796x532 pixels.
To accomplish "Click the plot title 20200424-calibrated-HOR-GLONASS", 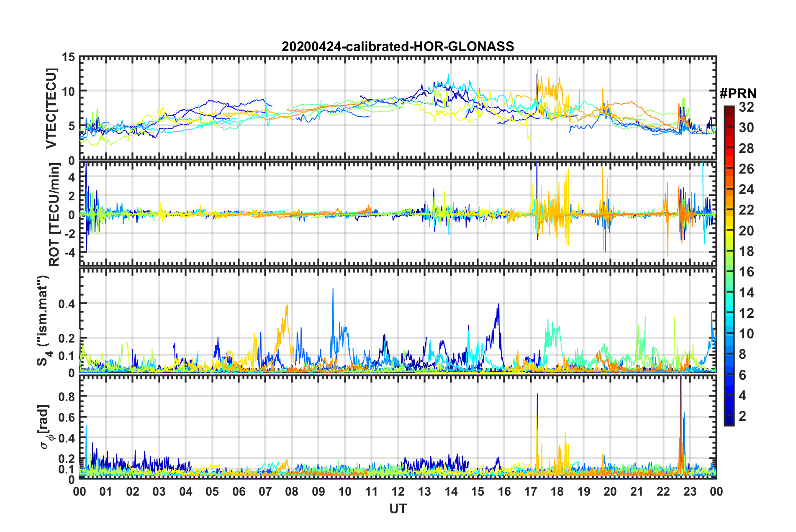I will (x=398, y=46).
